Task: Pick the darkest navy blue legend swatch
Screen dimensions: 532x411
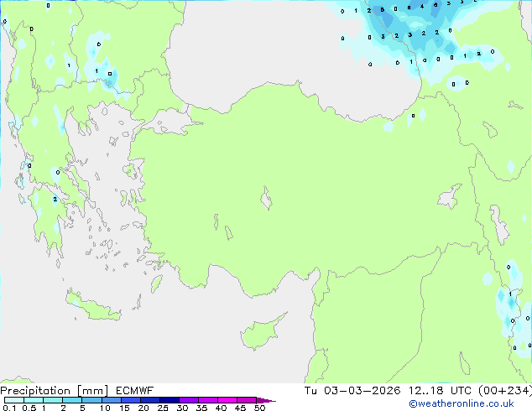Action: point(170,400)
